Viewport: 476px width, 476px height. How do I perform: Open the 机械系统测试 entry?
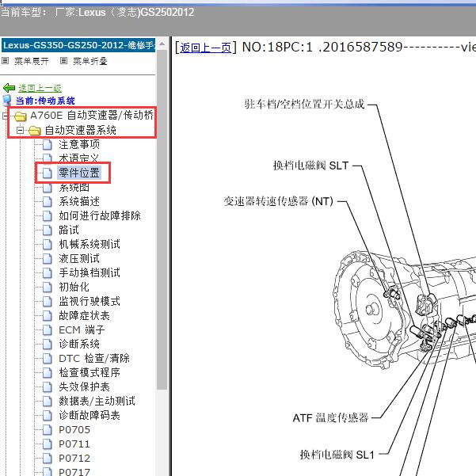point(89,245)
